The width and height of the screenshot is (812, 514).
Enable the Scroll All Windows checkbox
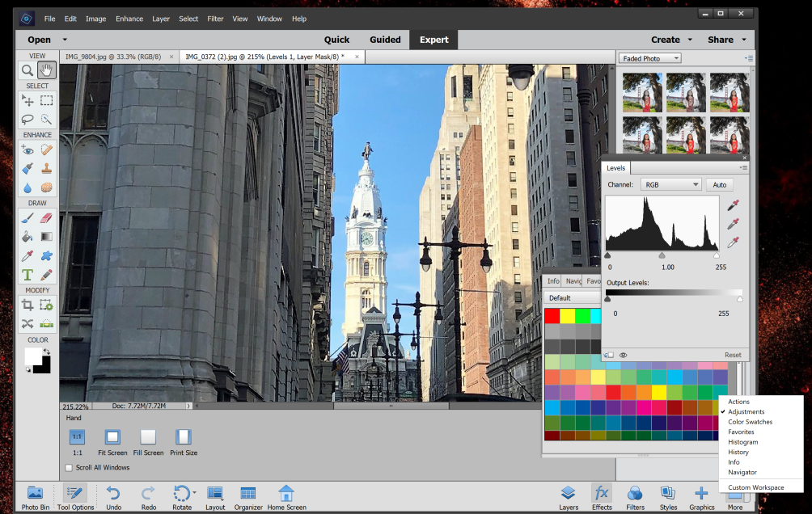(x=69, y=468)
